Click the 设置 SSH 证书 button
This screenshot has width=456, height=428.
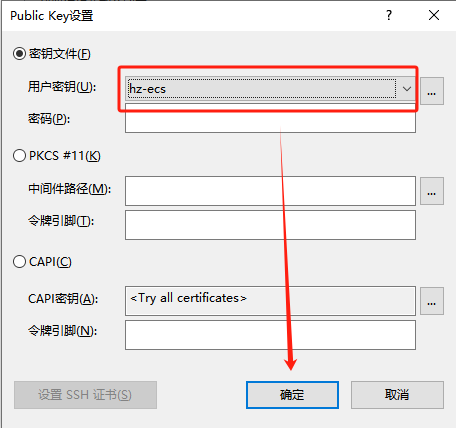[85, 395]
